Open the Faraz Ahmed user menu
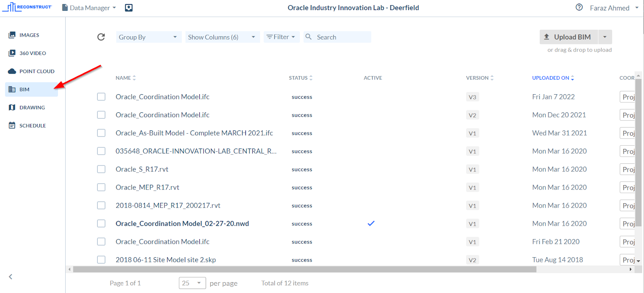 click(614, 8)
